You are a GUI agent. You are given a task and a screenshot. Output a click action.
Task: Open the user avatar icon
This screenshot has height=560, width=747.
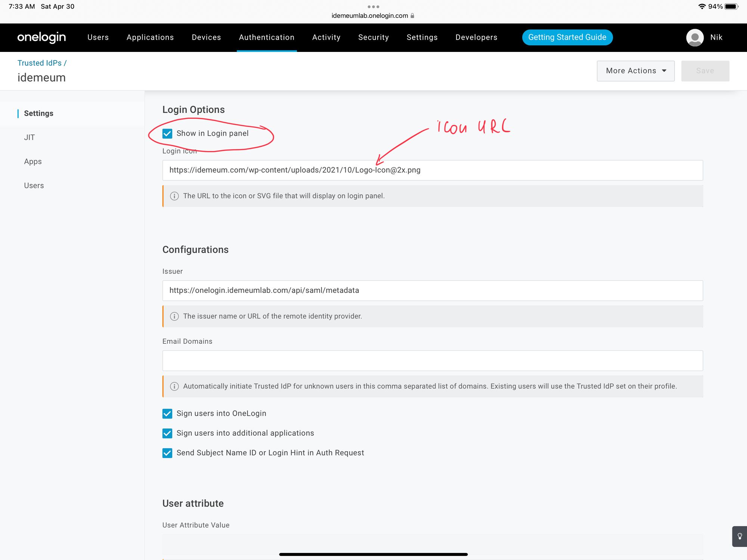pos(695,37)
